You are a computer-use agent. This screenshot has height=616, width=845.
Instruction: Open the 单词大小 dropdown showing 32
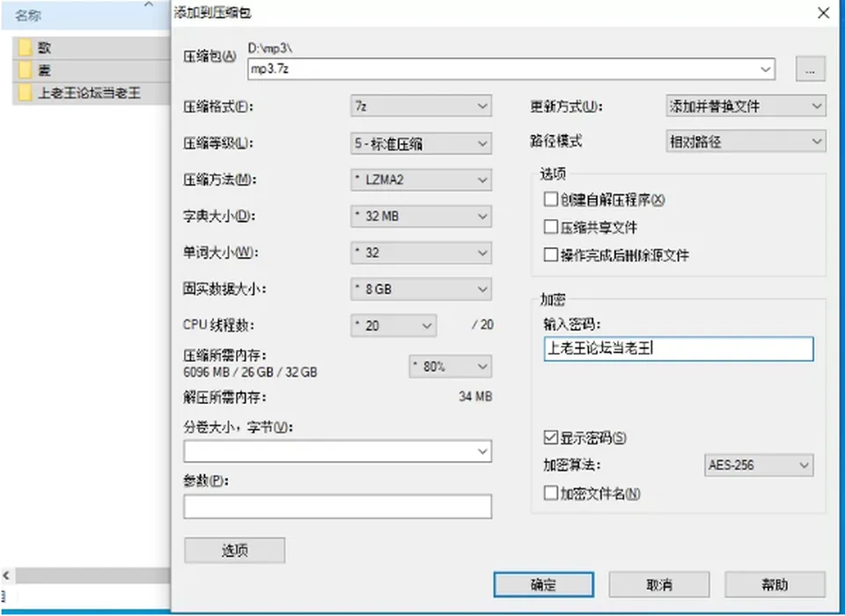[x=421, y=253]
